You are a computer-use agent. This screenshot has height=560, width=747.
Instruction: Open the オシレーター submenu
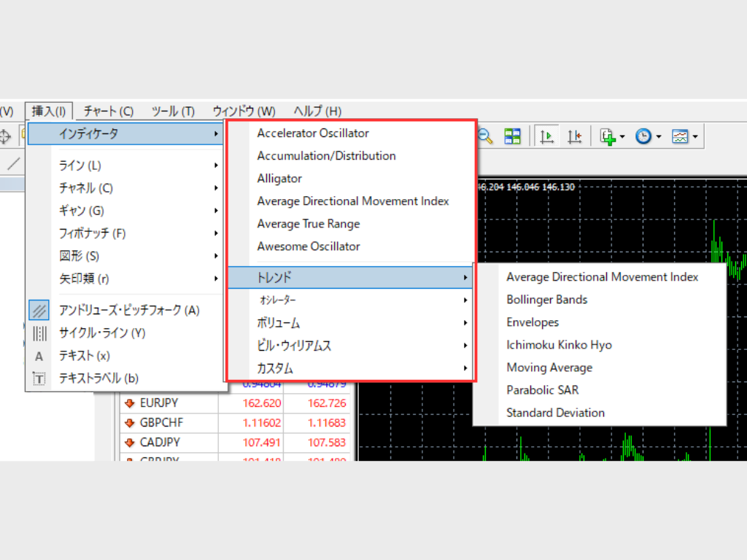[351, 300]
